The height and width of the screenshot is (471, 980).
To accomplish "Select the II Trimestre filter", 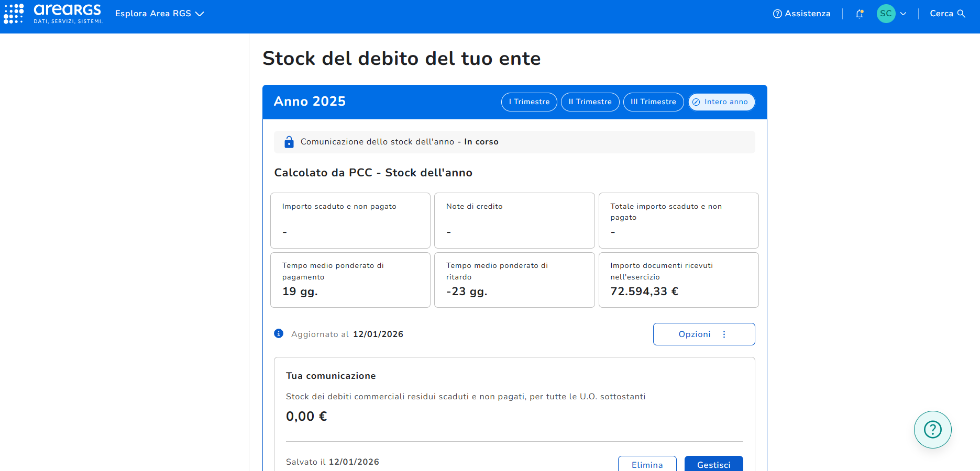I will pos(590,102).
